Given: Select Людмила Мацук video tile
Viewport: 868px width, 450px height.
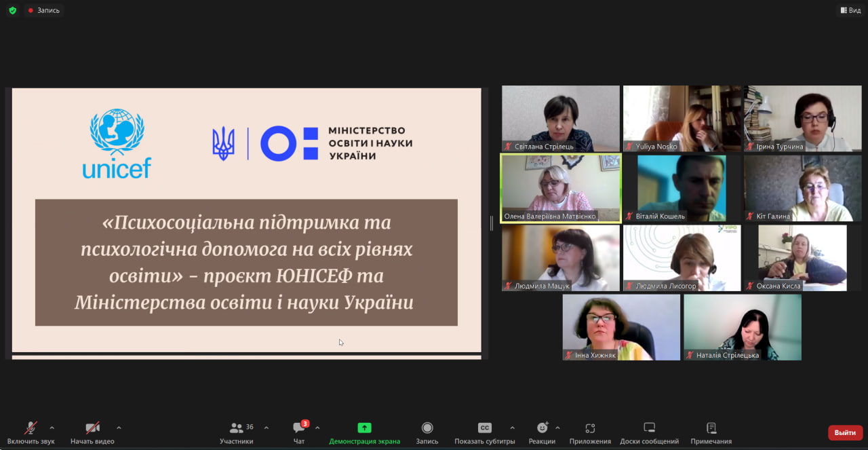Looking at the screenshot, I should coord(561,258).
